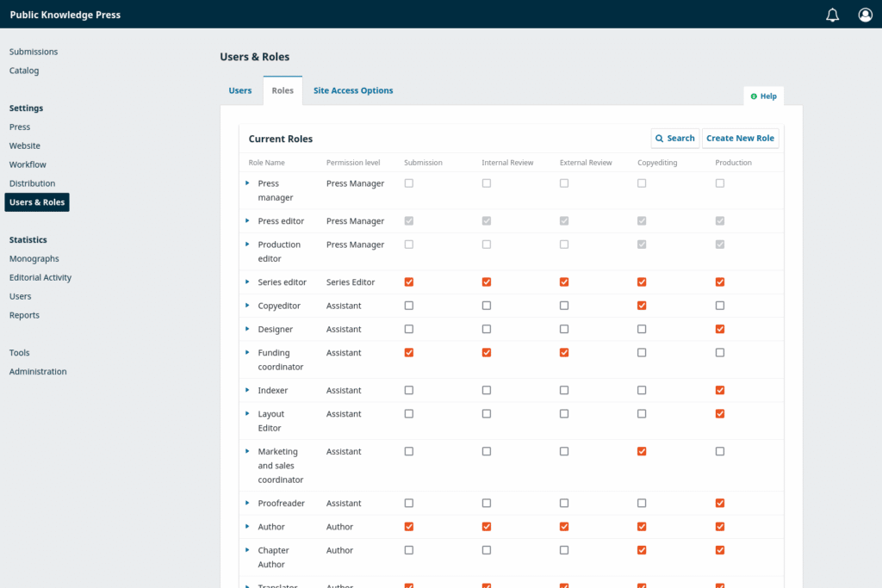
Task: Click the Create New Role button
Action: [740, 138]
